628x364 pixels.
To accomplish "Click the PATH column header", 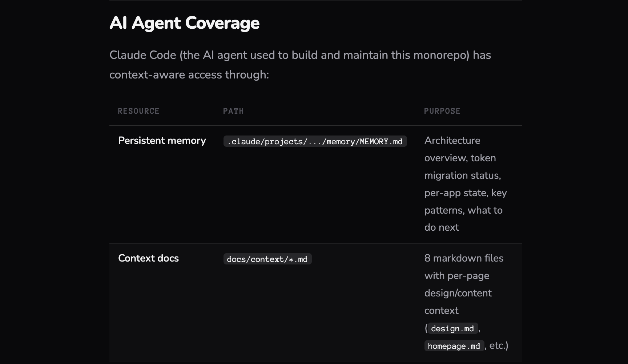I will pyautogui.click(x=233, y=111).
